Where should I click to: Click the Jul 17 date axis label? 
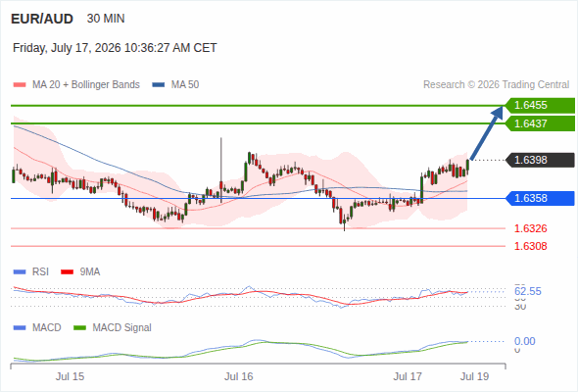[408, 376]
